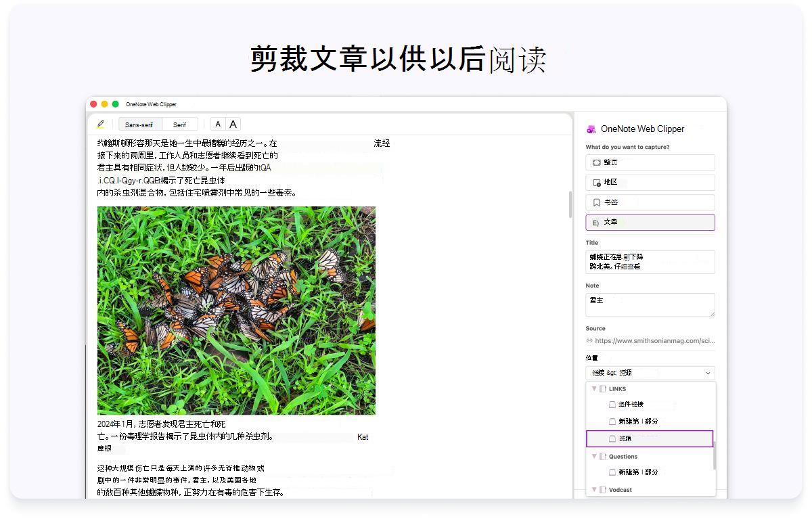The width and height of the screenshot is (812, 521).
Task: Click the article preview scrollbar
Action: [570, 204]
